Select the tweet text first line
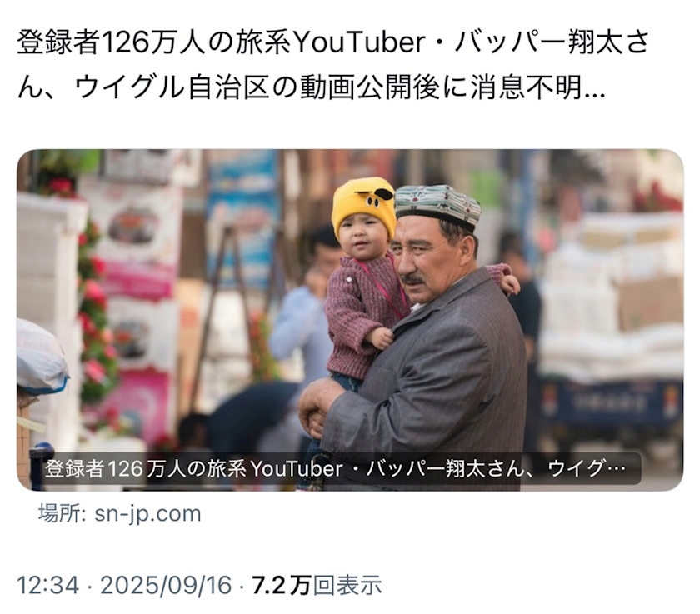 pos(333,42)
